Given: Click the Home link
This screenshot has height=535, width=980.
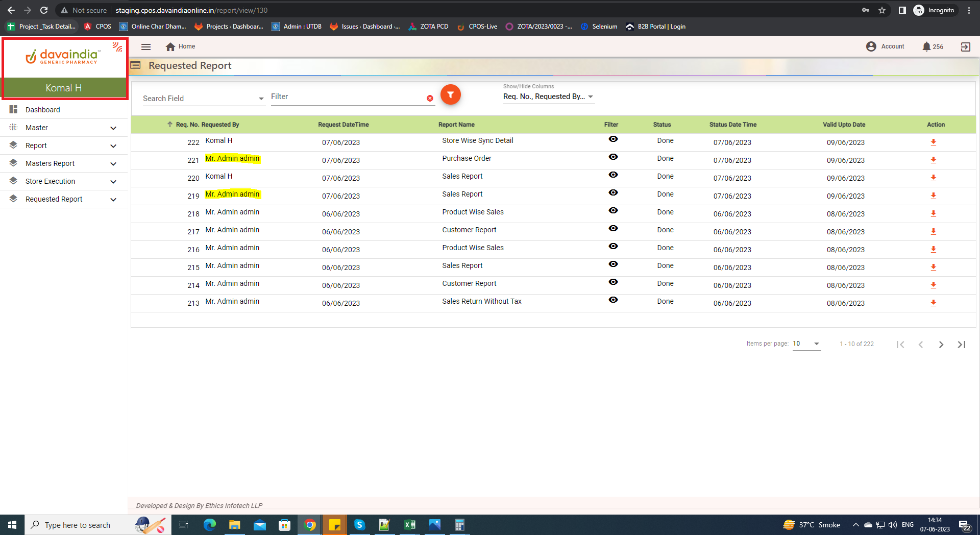Looking at the screenshot, I should point(181,46).
